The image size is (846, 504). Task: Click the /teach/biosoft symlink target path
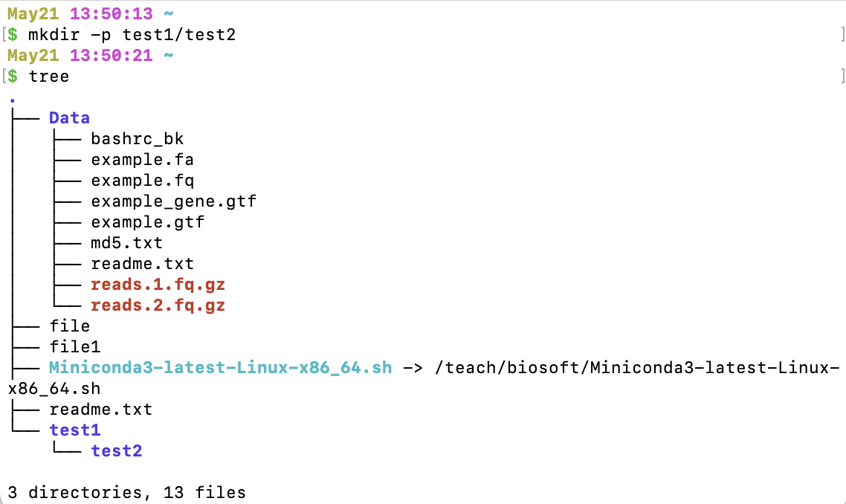(x=636, y=368)
